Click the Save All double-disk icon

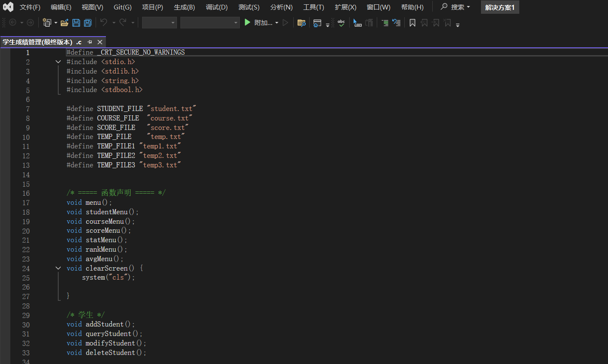pos(88,23)
